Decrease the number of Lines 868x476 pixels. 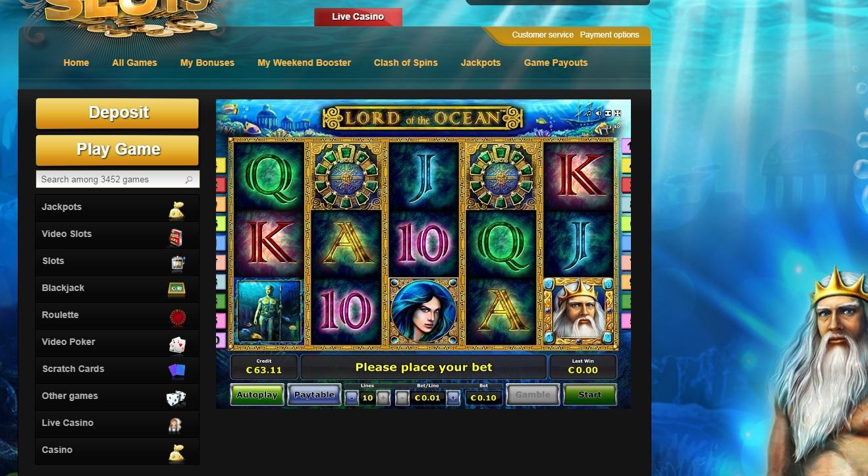tap(351, 398)
